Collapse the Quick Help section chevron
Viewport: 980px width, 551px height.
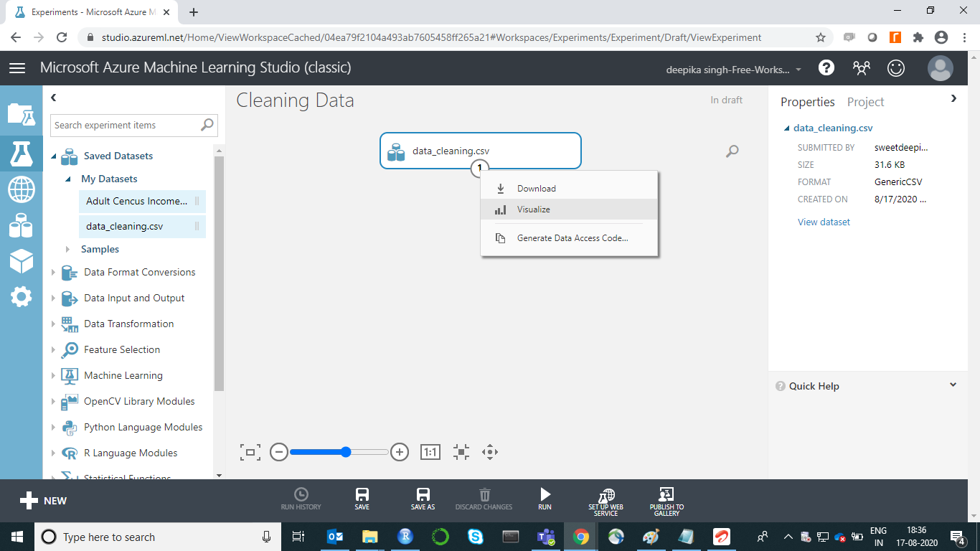[x=953, y=385]
